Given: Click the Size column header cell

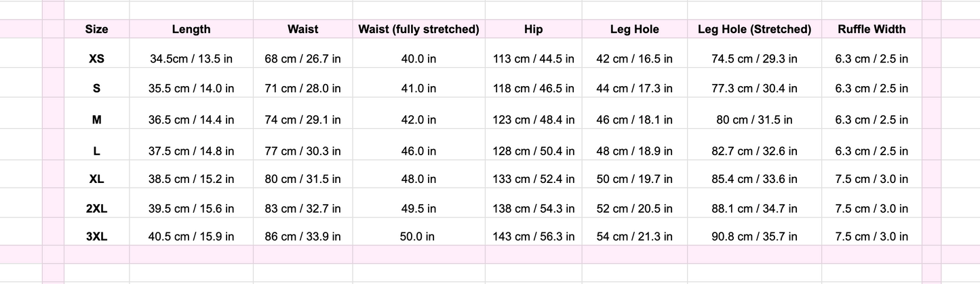Looking at the screenshot, I should (96, 29).
